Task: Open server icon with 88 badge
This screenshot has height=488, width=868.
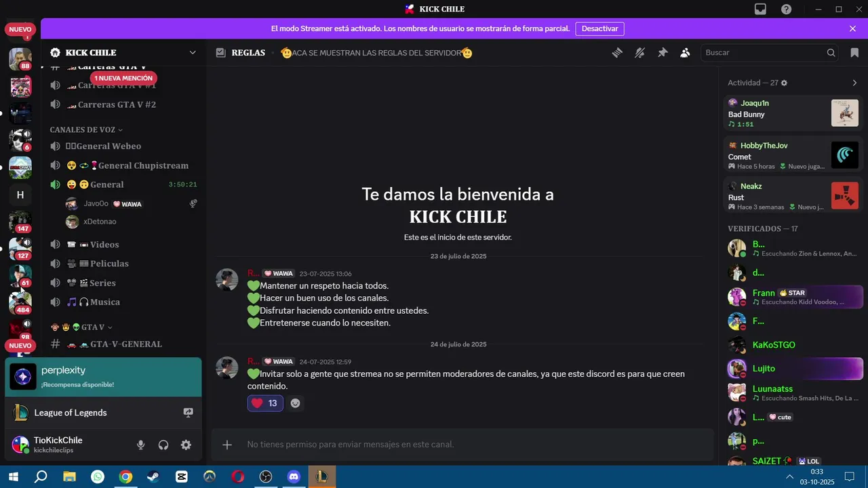Action: tap(20, 59)
